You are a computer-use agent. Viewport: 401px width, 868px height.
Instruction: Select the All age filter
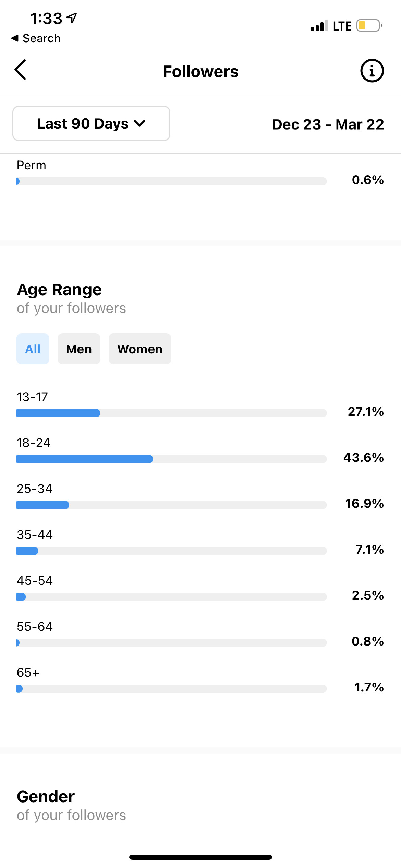point(33,349)
